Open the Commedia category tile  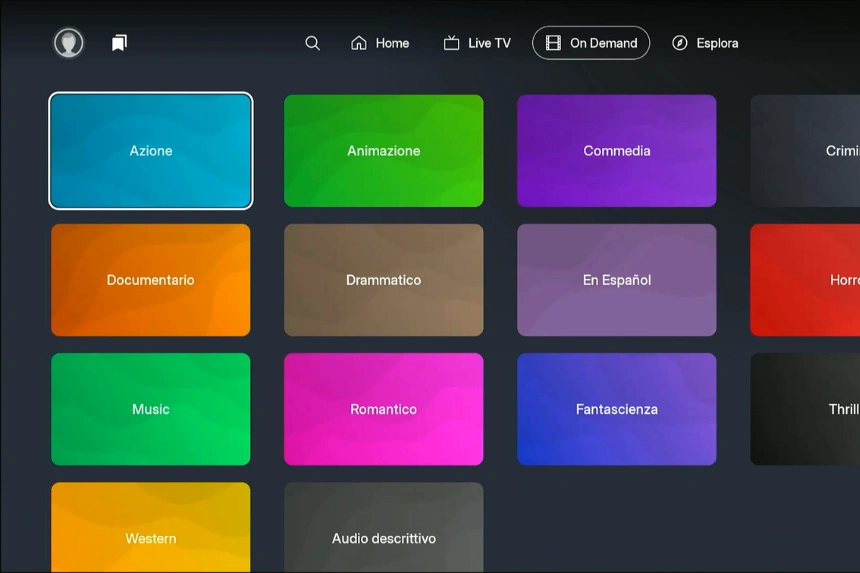(616, 151)
